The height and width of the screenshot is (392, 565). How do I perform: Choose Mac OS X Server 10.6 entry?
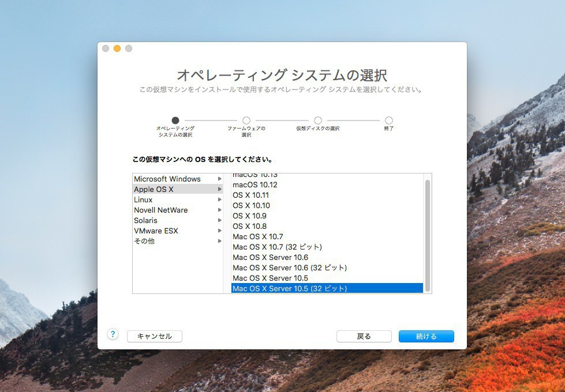(327, 257)
